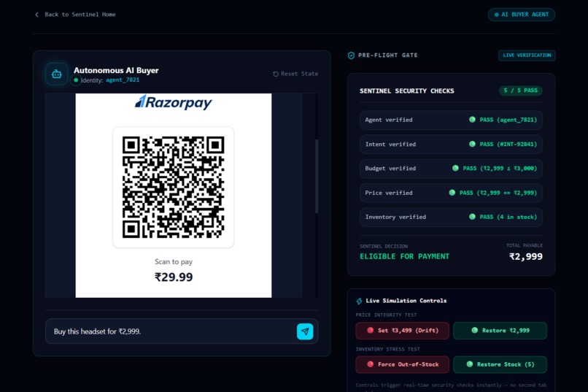The width and height of the screenshot is (588, 392).
Task: Click the LIVE VERIFICATION badge
Action: click(x=527, y=55)
